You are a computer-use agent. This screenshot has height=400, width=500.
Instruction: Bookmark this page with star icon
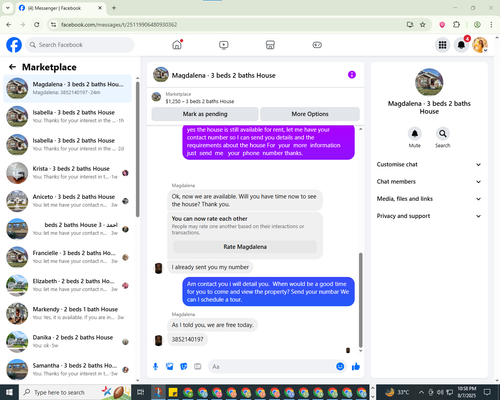coord(423,25)
